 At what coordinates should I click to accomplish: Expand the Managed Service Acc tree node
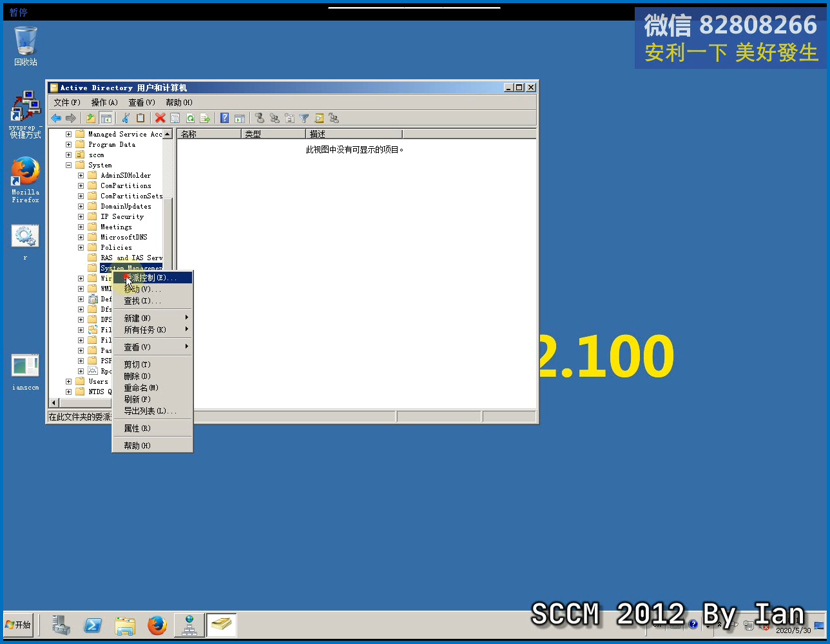pos(68,135)
